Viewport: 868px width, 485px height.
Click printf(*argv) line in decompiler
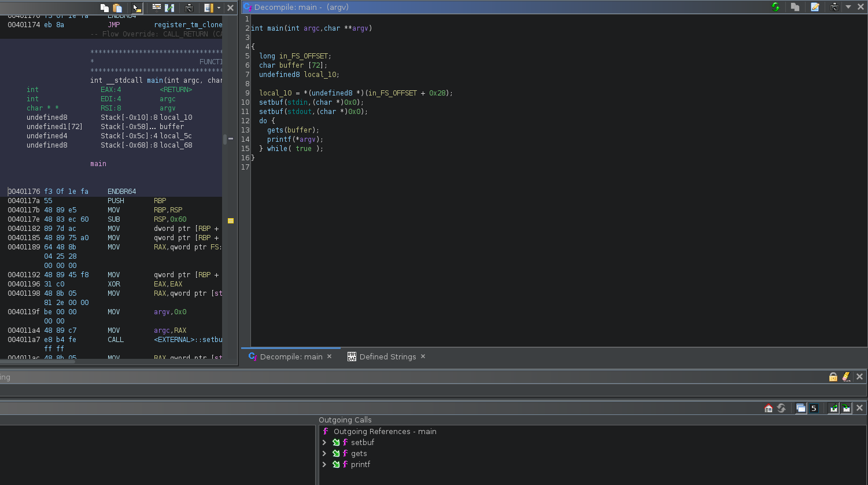(x=295, y=139)
